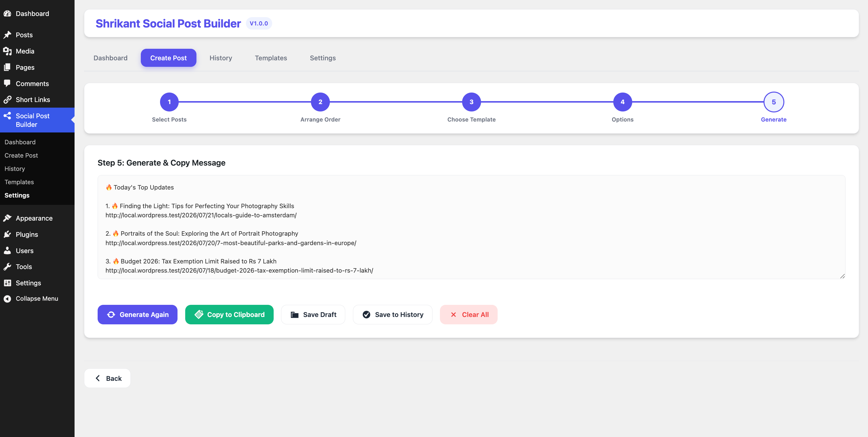Viewport: 868px width, 437px height.
Task: Click the Short Links chain icon
Action: [7, 100]
